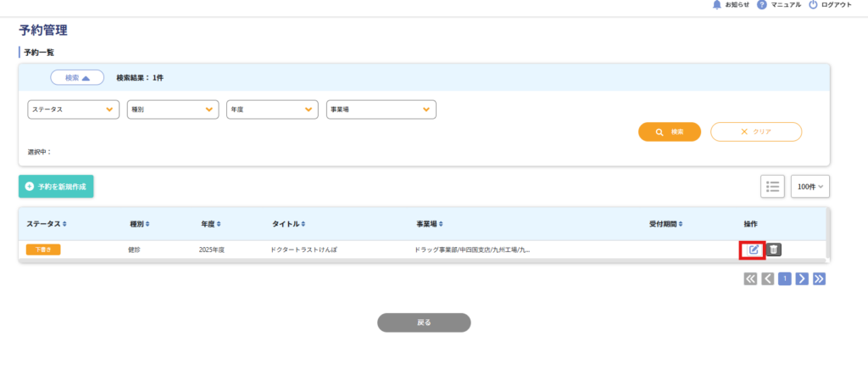The height and width of the screenshot is (370, 868).
Task: Go to the last page arrow
Action: coord(819,278)
